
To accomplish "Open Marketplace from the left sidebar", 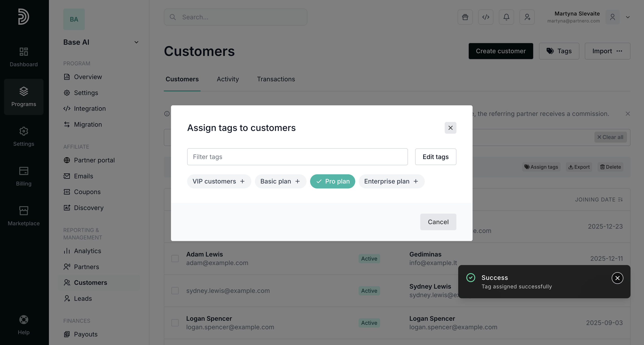I will (24, 216).
